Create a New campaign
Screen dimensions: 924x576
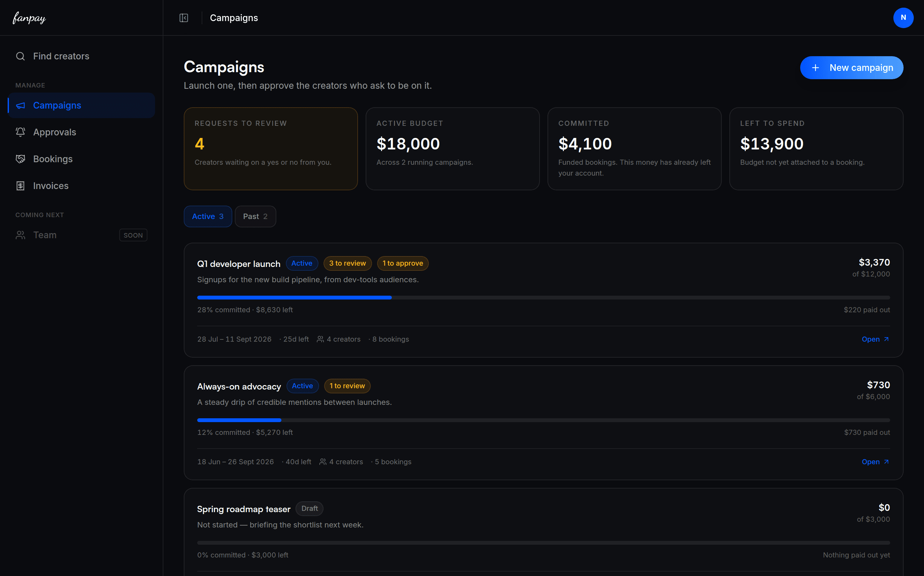coord(852,68)
